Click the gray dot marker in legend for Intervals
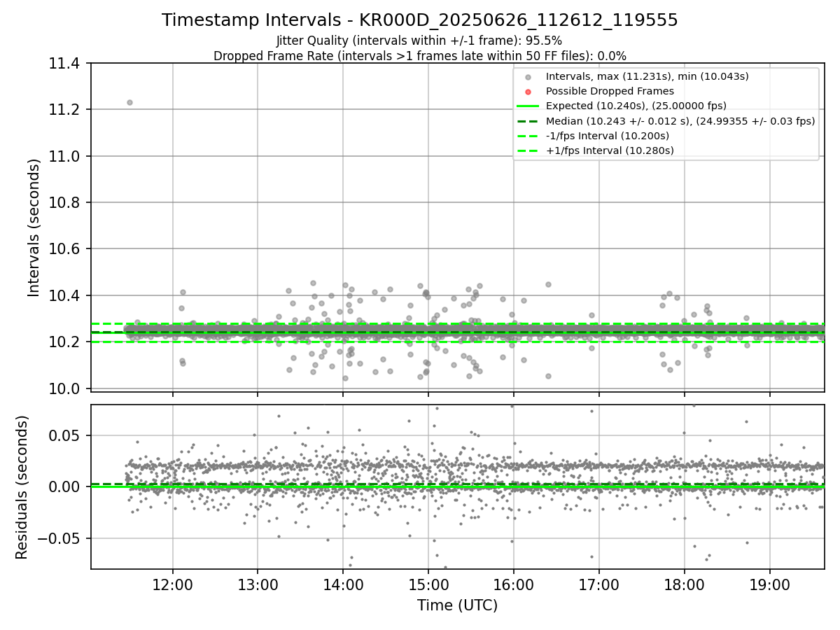This screenshot has height=630, width=840. [x=528, y=77]
